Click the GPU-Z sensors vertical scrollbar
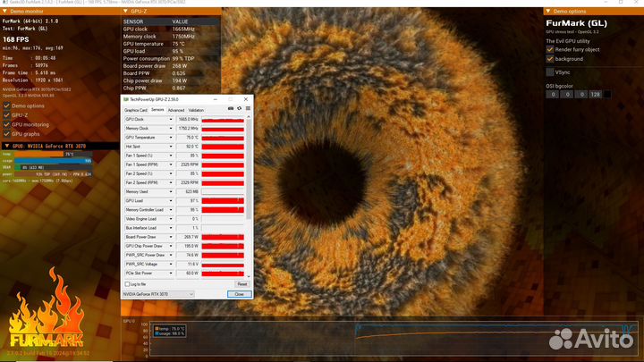644x362 pixels. [249, 168]
